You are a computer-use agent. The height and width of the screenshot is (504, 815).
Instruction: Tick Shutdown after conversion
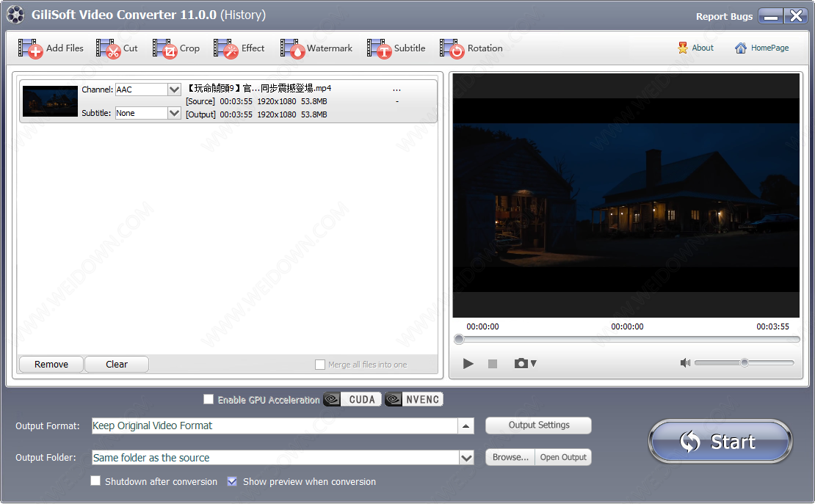click(x=95, y=481)
